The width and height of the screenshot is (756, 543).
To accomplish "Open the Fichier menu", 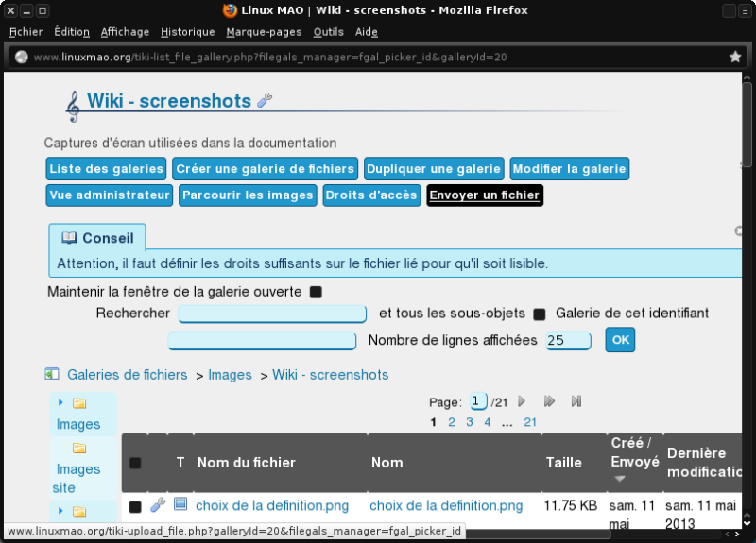I will pyautogui.click(x=26, y=32).
